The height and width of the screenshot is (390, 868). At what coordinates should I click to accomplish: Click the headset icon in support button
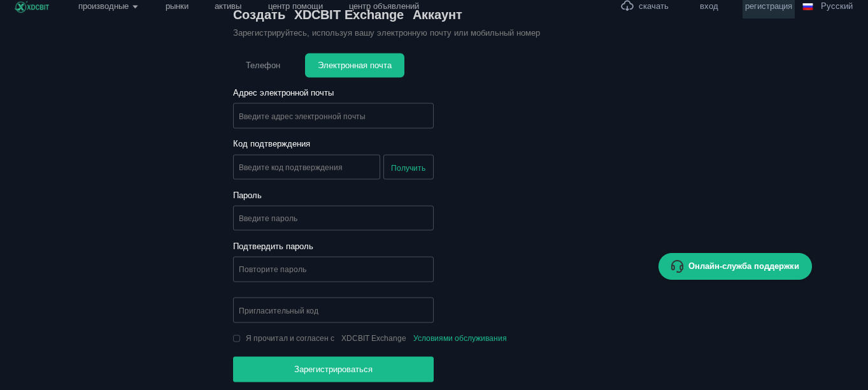[x=677, y=266]
